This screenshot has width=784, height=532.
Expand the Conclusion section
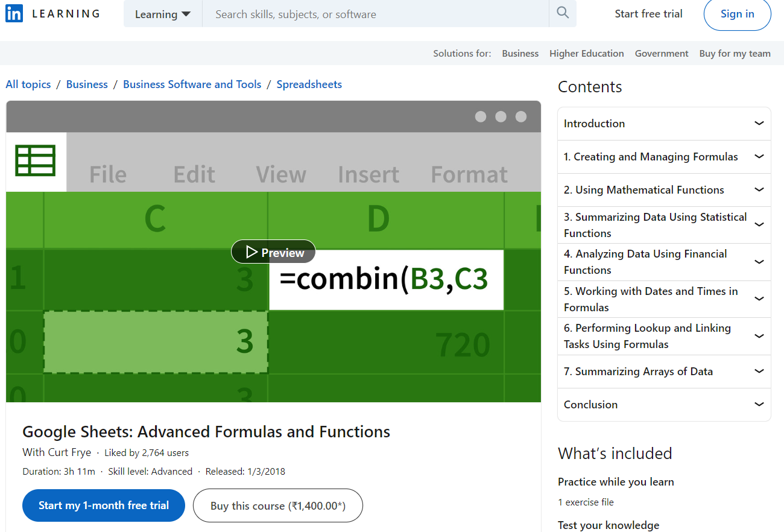coord(664,405)
